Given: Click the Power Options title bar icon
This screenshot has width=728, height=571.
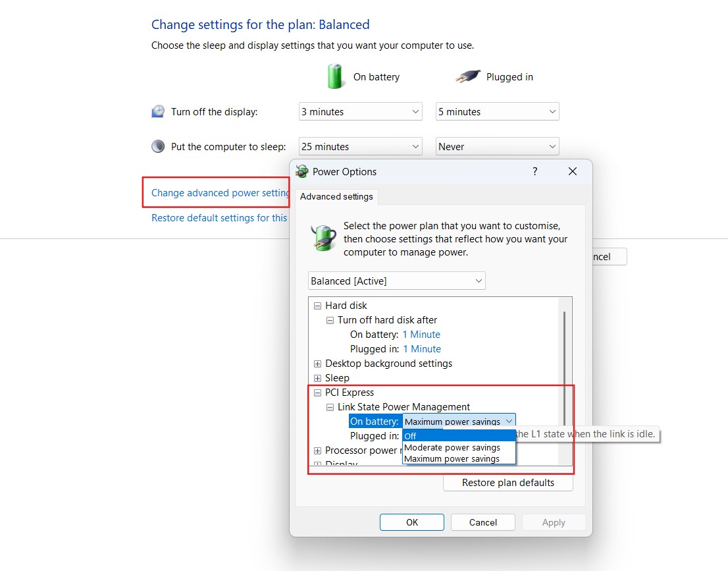Looking at the screenshot, I should click(302, 172).
